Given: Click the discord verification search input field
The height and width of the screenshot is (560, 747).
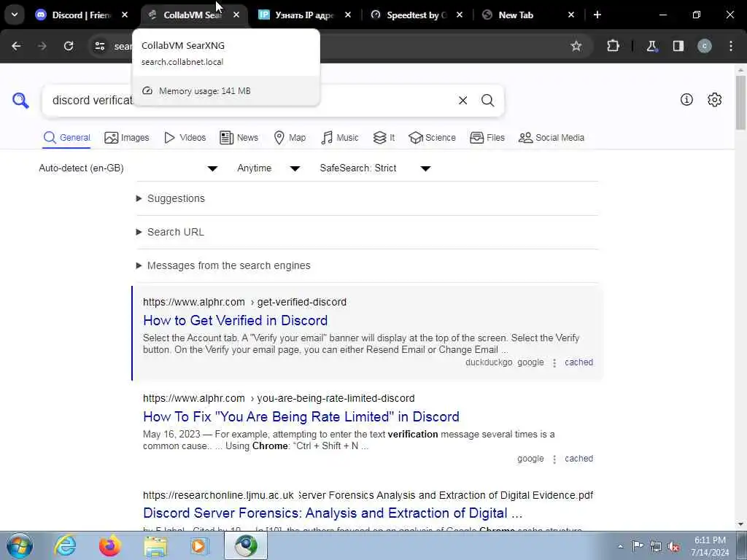Looking at the screenshot, I should click(x=248, y=101).
